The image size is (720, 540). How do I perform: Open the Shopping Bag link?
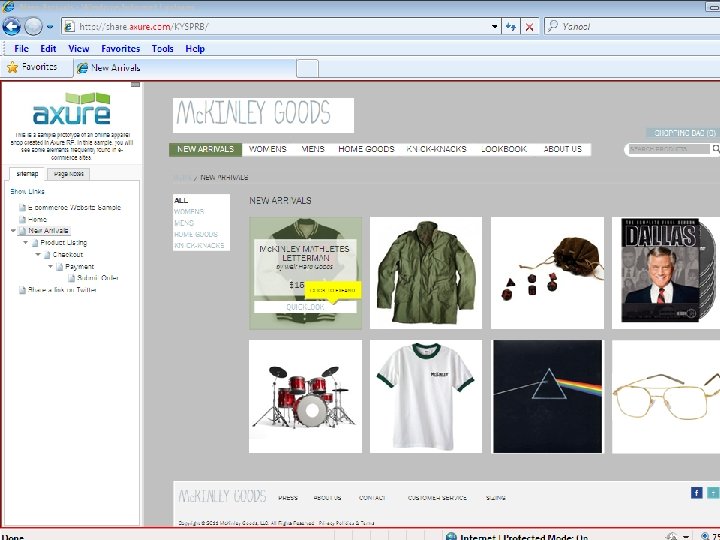[x=683, y=133]
